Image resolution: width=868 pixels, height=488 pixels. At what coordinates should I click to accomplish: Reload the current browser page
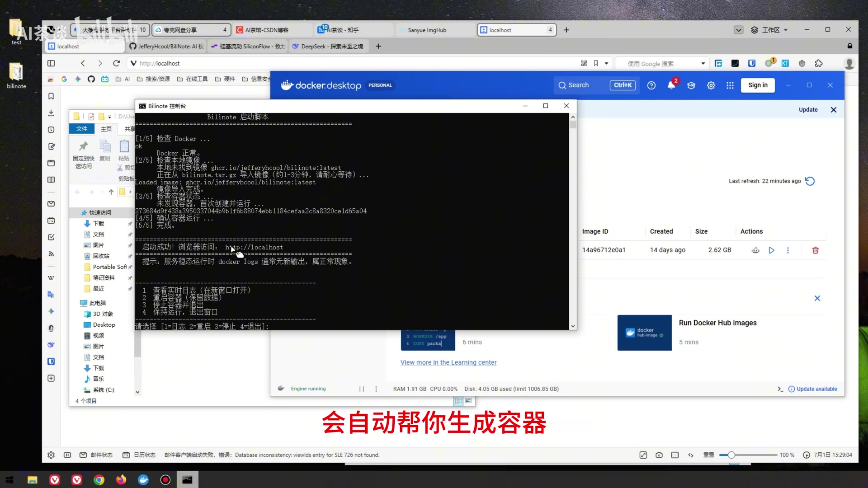(117, 64)
